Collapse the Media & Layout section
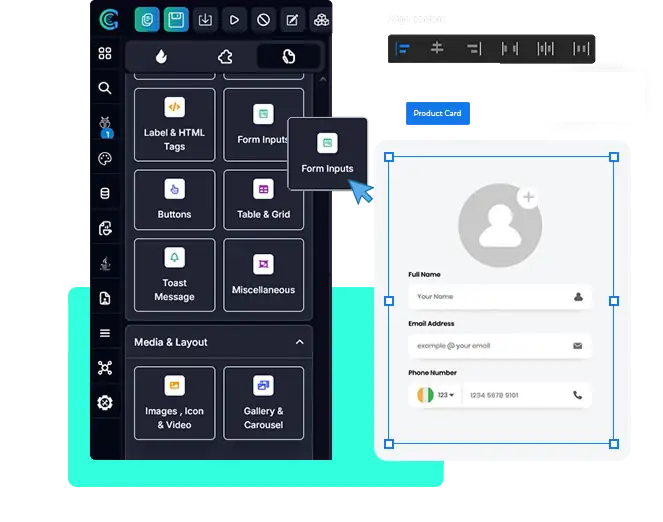Image resolution: width=663 pixels, height=522 pixels. [x=299, y=342]
